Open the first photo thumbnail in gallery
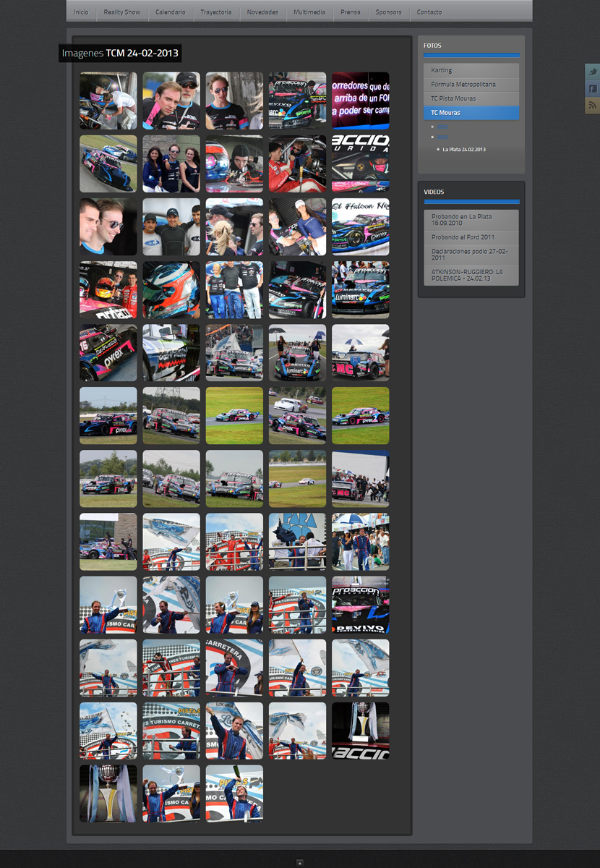This screenshot has height=868, width=600. pos(108,101)
